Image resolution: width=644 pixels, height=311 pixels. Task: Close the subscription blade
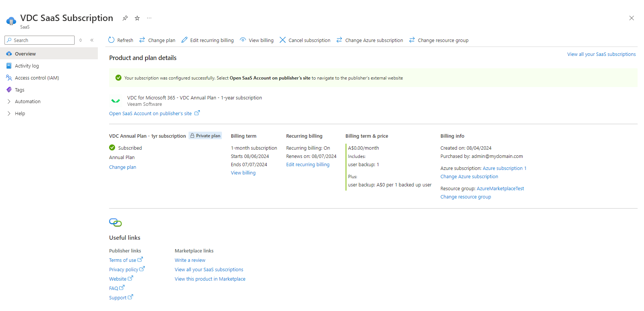coord(632,18)
